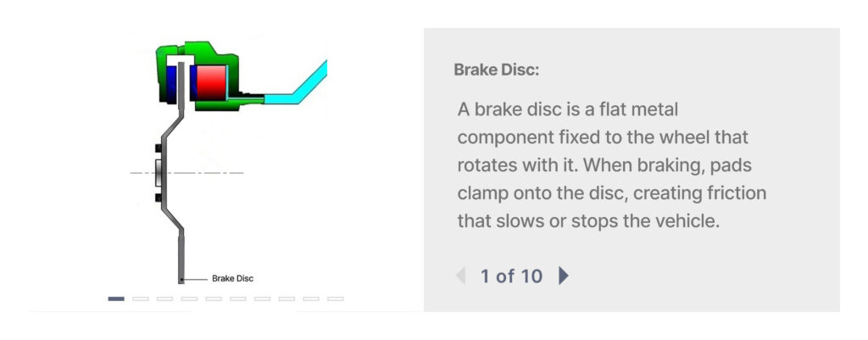Click the "Brake Disc:" heading

click(496, 70)
